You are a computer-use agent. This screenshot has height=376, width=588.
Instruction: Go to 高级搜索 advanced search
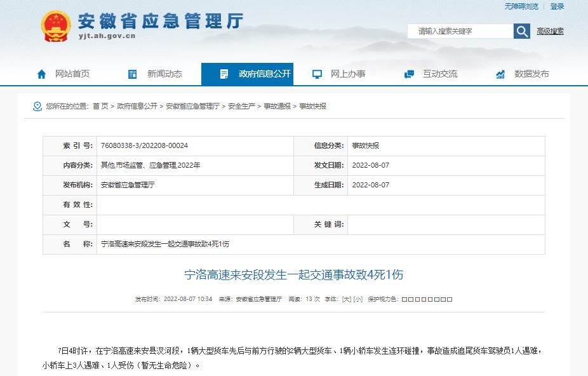[x=550, y=31]
